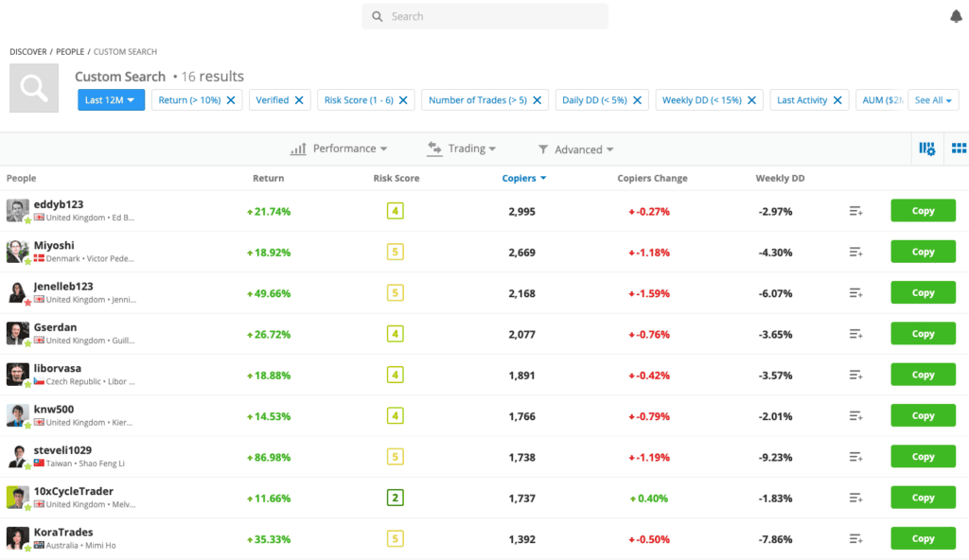Switch to grid view icon

959,149
